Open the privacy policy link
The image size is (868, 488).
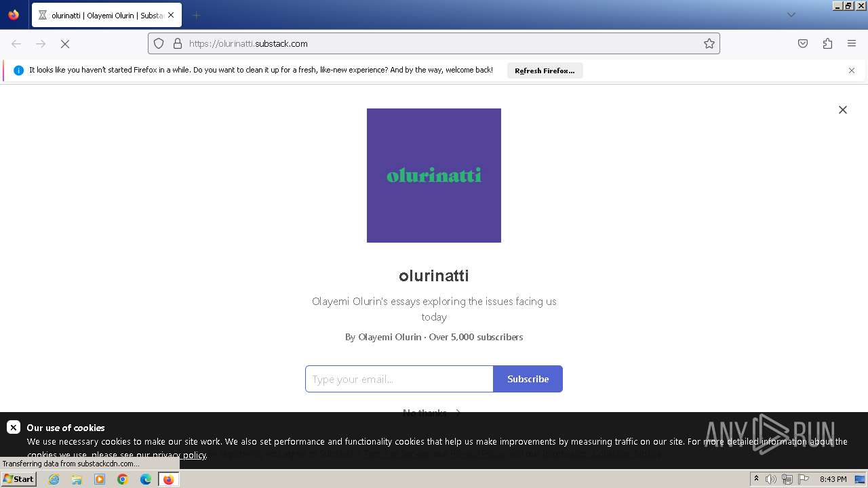179,455
